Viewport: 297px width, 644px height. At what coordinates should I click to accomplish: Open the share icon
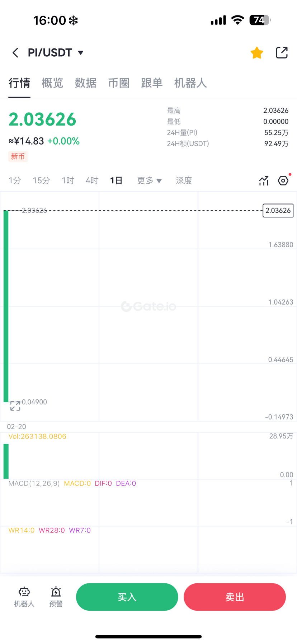pyautogui.click(x=282, y=52)
